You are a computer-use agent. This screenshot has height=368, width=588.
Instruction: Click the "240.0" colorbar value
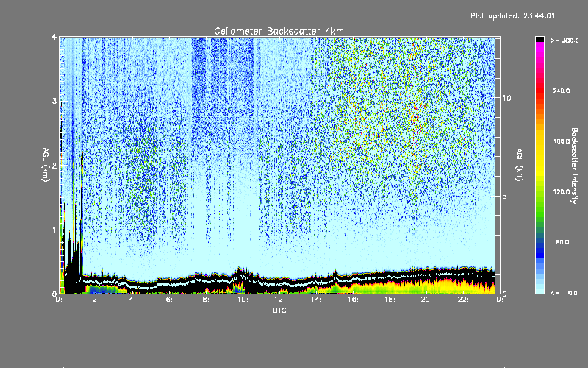click(562, 91)
